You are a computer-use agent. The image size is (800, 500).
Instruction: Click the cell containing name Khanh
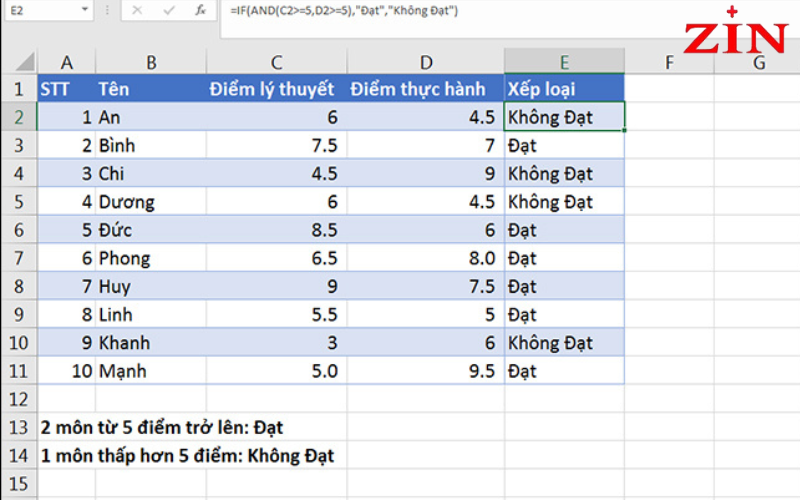151,342
